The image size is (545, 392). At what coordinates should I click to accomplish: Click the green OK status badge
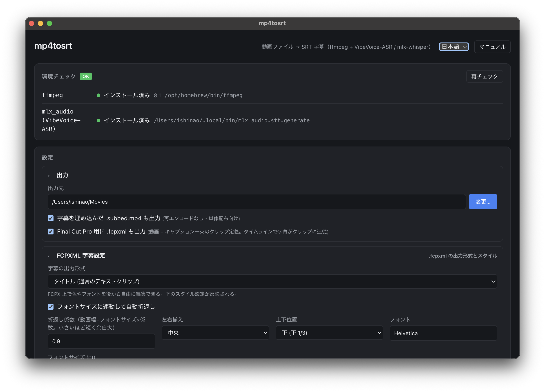[x=86, y=76]
